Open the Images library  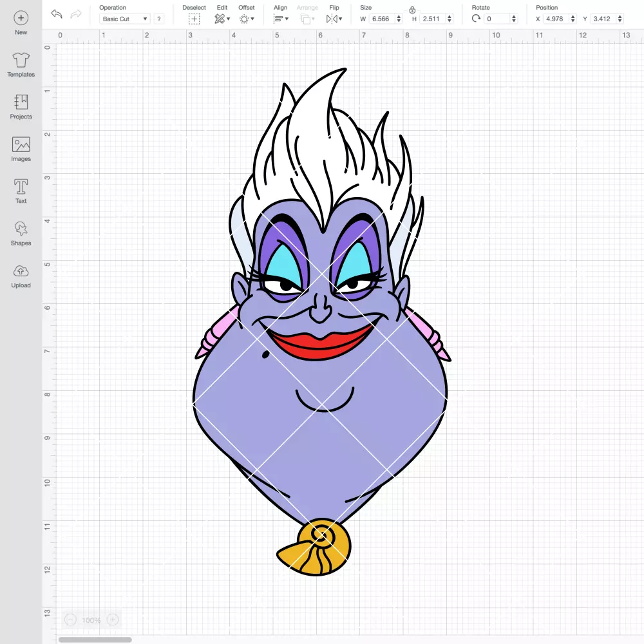[21, 149]
